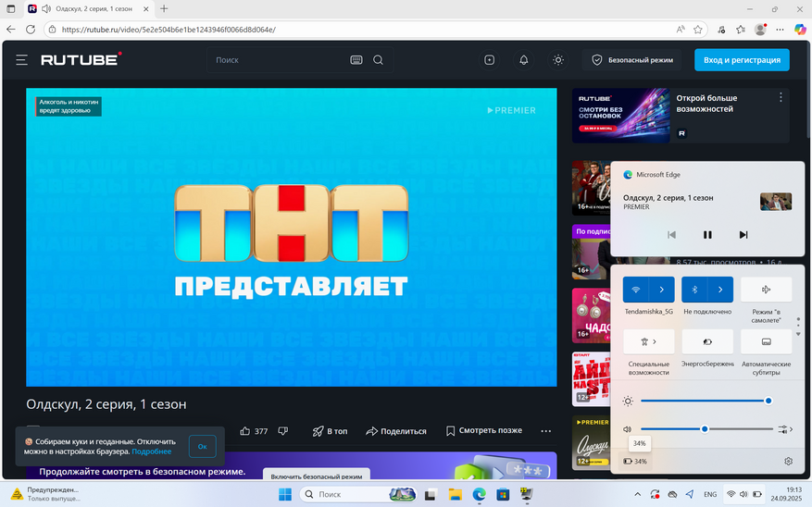
Task: Go to previous track in media flyout
Action: (x=671, y=235)
